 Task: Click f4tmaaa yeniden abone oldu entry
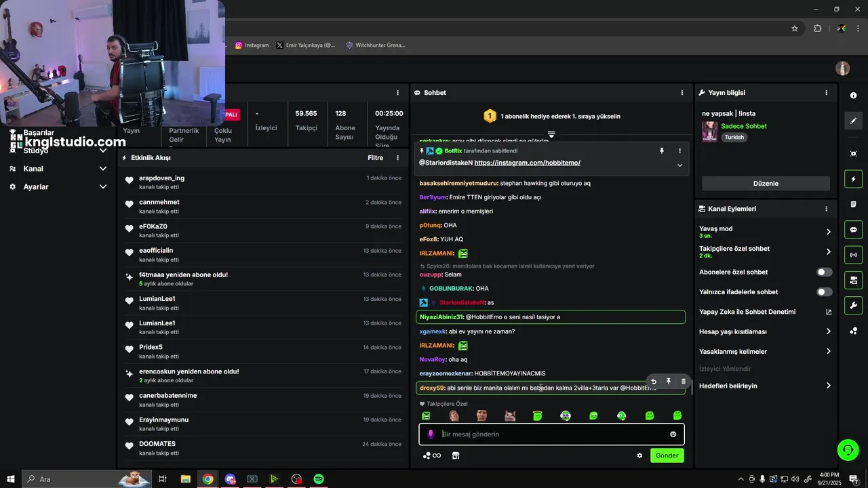point(183,274)
